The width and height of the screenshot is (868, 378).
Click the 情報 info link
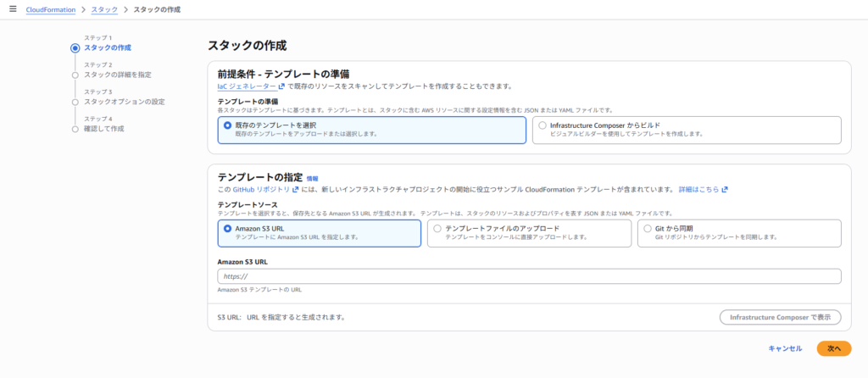[x=312, y=179]
